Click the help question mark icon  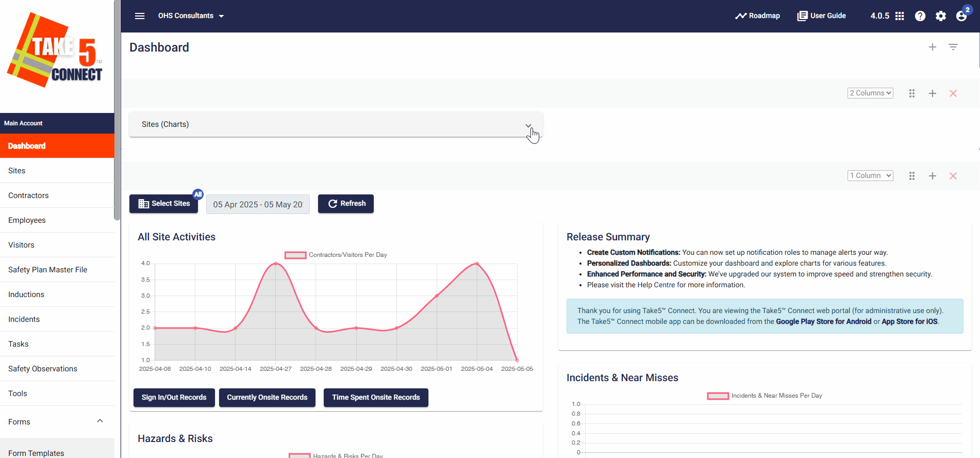tap(920, 16)
